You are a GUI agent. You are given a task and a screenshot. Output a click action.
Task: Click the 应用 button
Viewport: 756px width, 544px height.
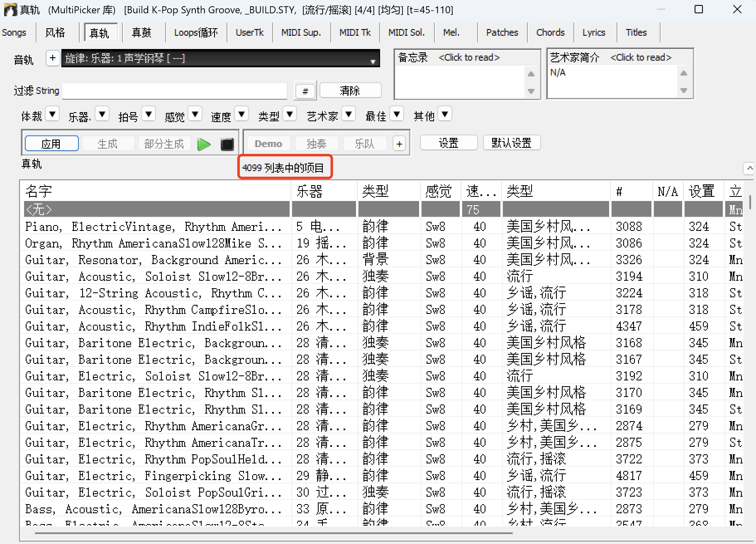[51, 144]
